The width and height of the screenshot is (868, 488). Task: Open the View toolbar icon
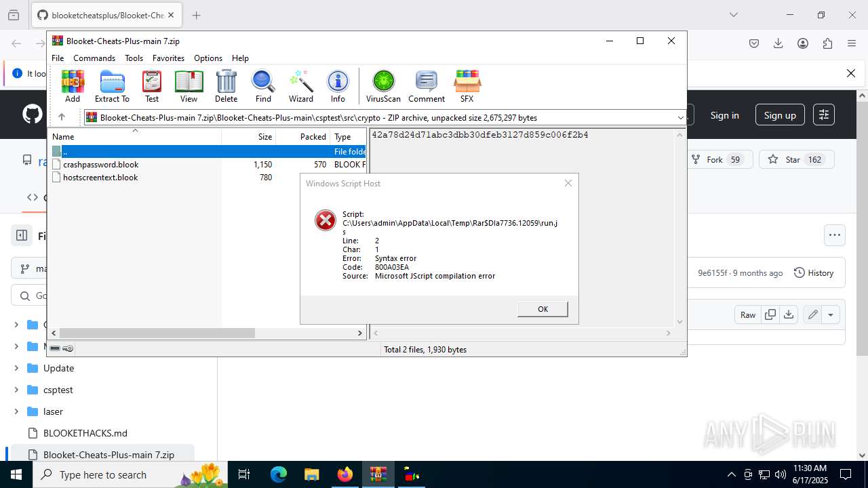click(x=189, y=86)
